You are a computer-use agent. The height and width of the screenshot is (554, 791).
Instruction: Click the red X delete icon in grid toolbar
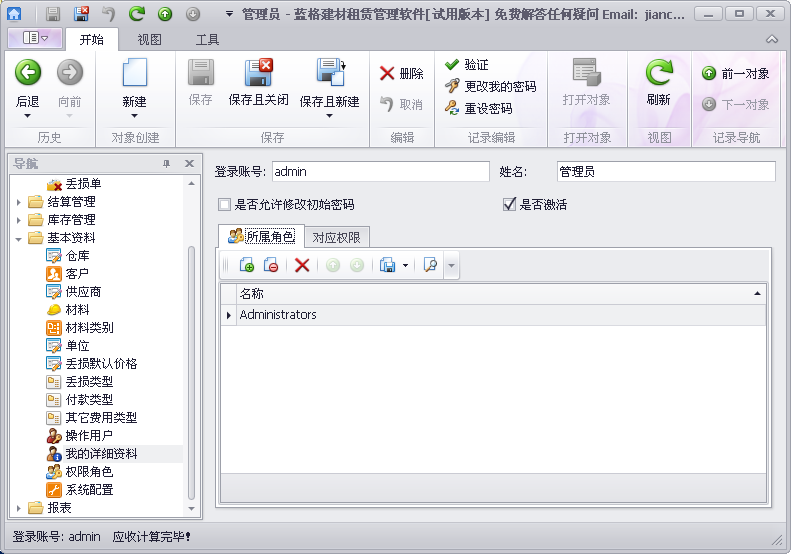(301, 265)
